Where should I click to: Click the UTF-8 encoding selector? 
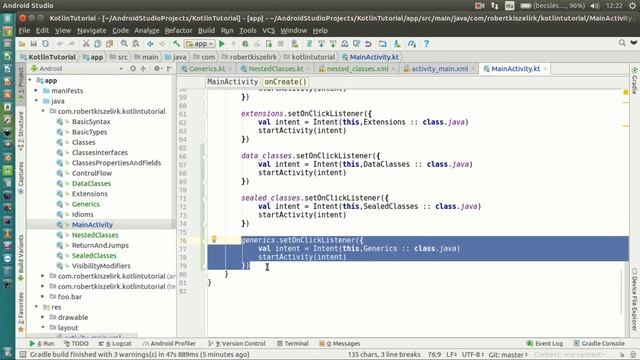[473, 355]
